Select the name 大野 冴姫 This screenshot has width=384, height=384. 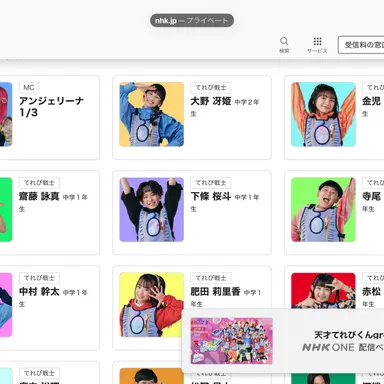point(211,101)
